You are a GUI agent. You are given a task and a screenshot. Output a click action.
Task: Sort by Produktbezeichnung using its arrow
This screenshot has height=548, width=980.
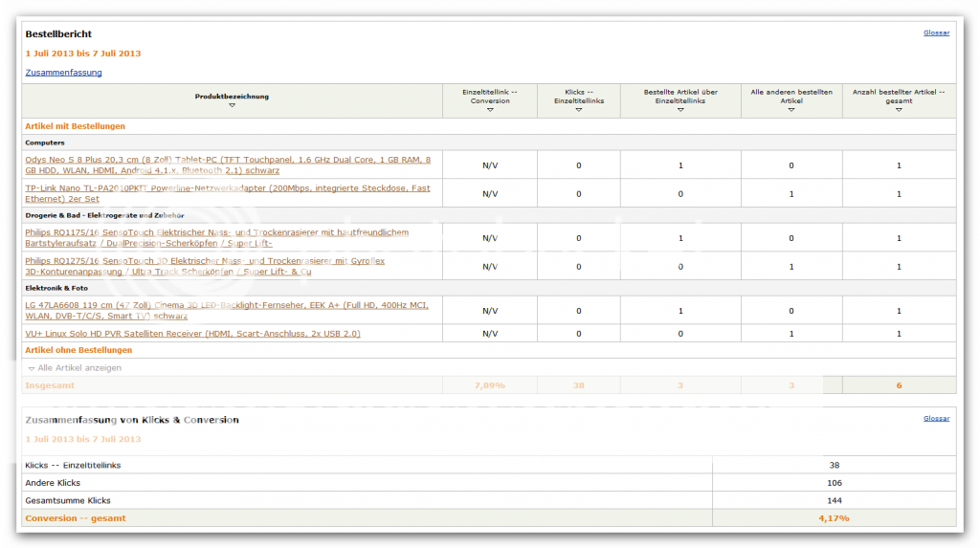[x=232, y=104]
